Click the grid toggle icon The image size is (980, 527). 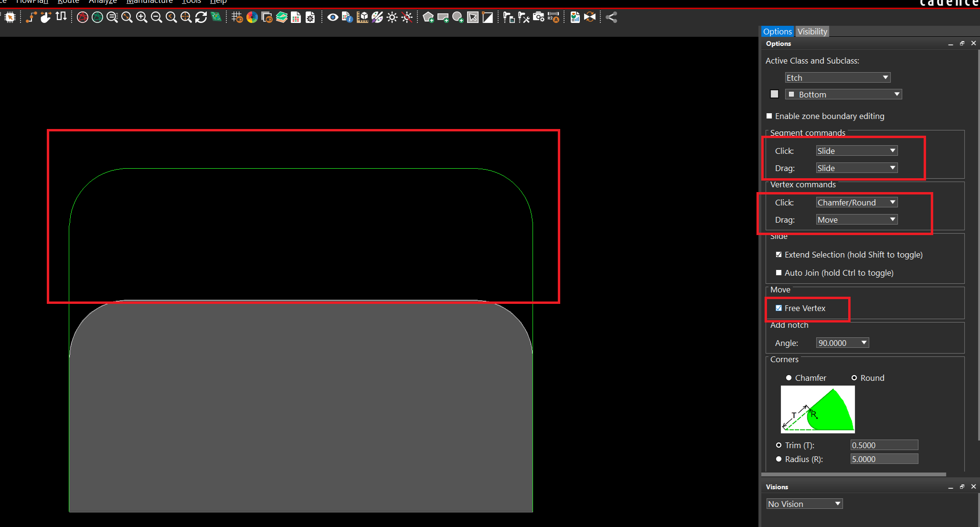point(237,18)
